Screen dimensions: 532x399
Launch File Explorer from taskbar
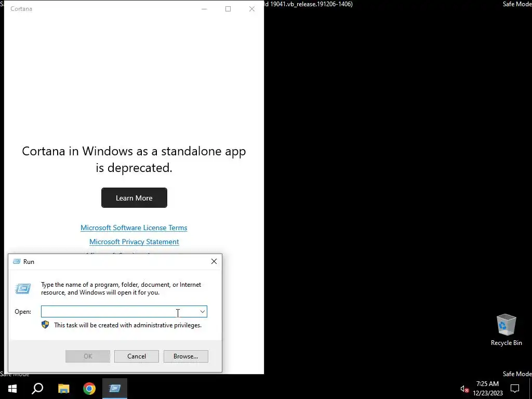pyautogui.click(x=63, y=389)
